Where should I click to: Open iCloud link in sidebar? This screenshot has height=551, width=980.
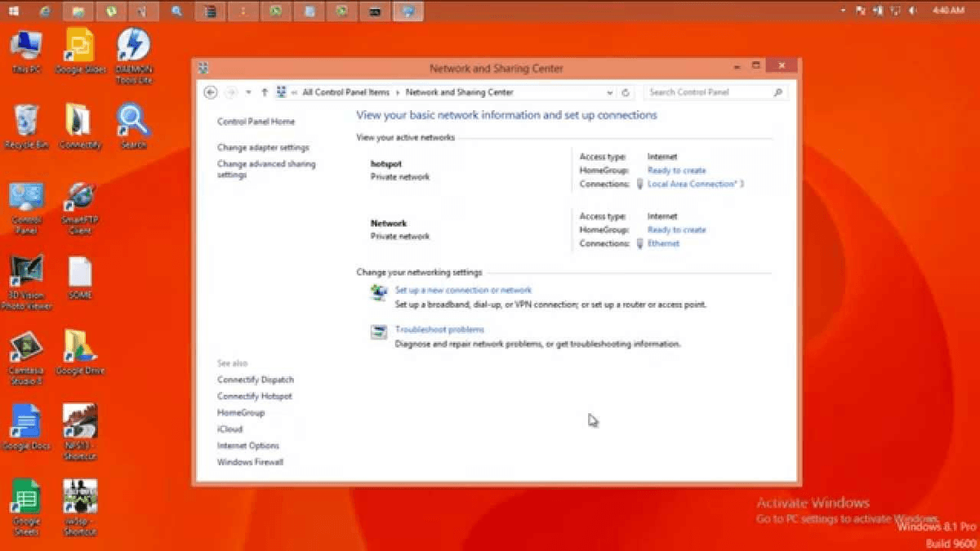coord(229,429)
